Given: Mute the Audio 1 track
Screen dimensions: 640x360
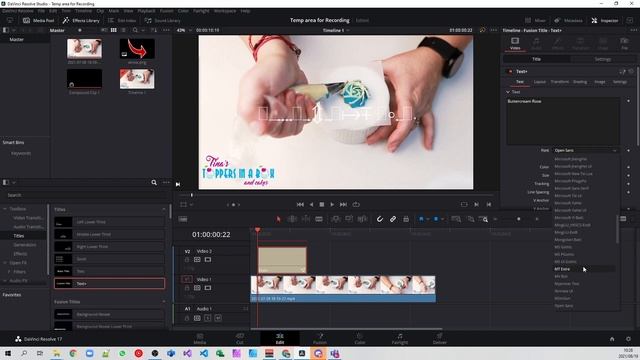Looking at the screenshot, I should pos(218,318).
